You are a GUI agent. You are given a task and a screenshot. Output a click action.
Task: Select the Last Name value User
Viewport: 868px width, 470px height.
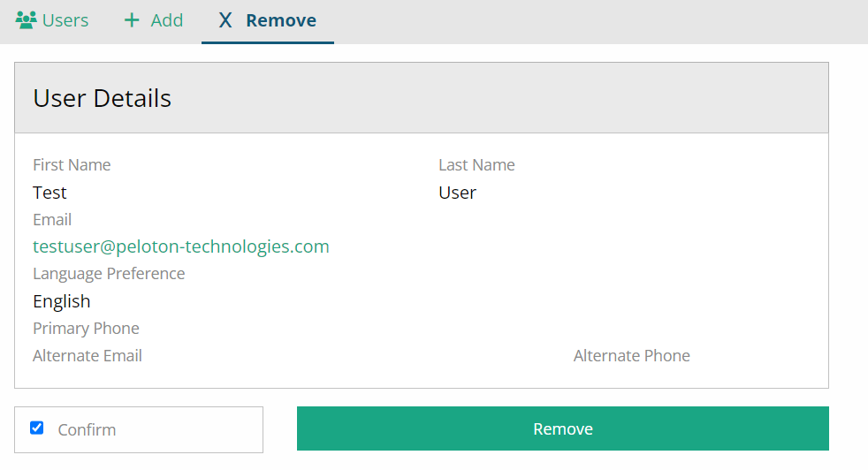(x=457, y=193)
